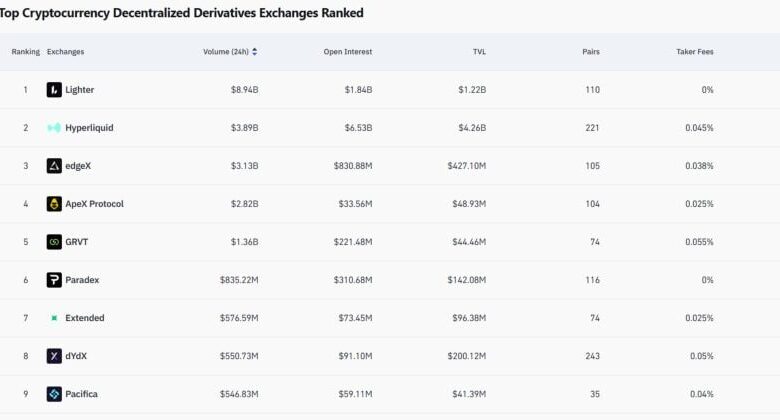Select the ApeX Protocol logo icon
This screenshot has width=780, height=420.
click(54, 204)
